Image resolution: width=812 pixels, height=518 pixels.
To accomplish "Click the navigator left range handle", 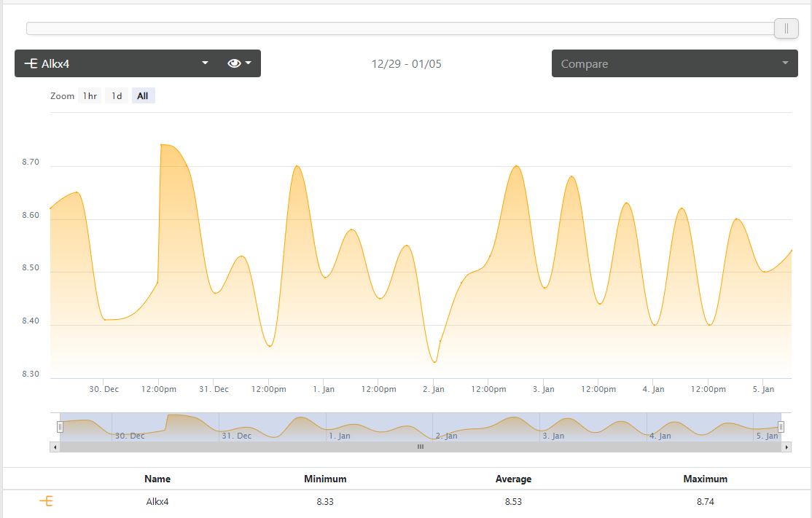I will [60, 426].
